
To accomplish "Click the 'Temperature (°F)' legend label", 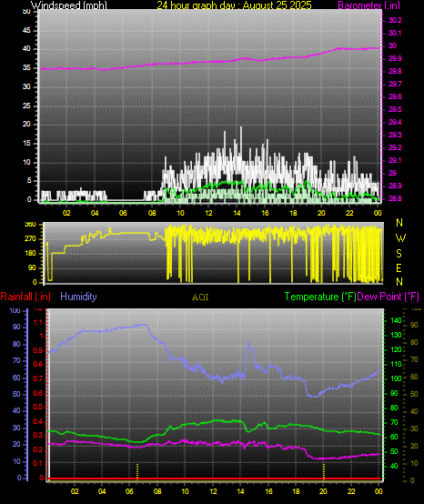I will [320, 297].
